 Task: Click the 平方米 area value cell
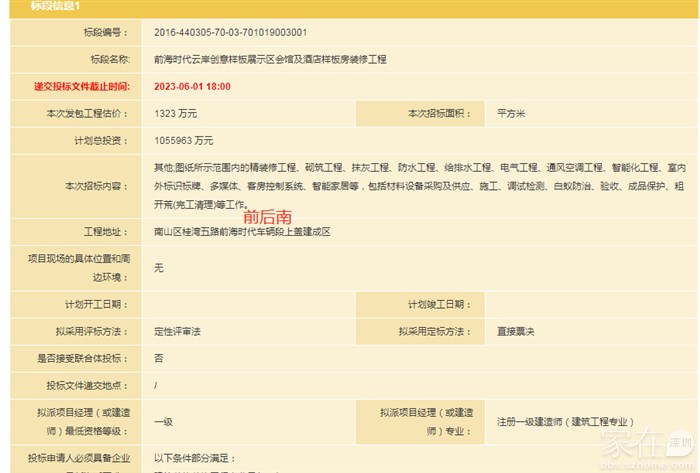511,114
